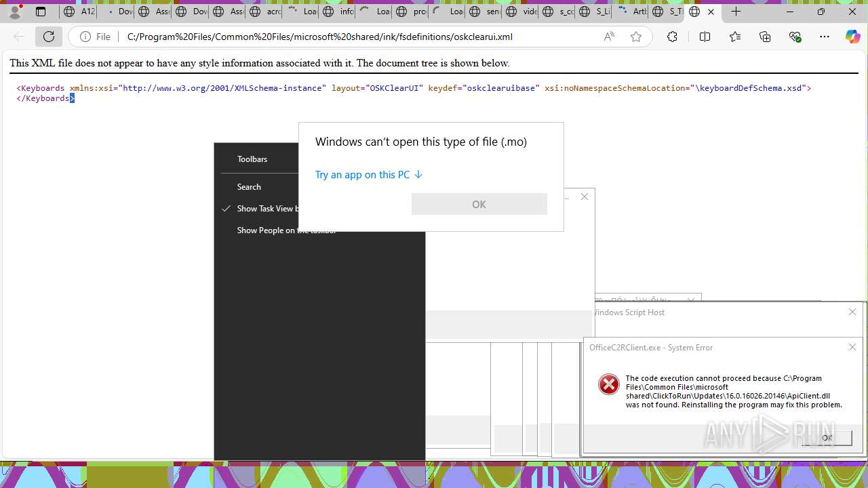Open the tab actions menu icon
This screenshot has height=488, width=868.
pos(41,12)
